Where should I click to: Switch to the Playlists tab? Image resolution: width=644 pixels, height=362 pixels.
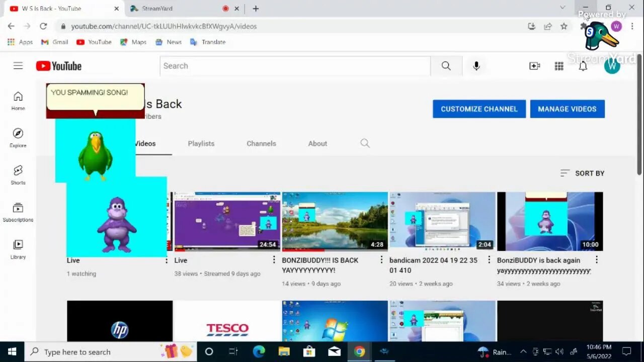(x=201, y=143)
